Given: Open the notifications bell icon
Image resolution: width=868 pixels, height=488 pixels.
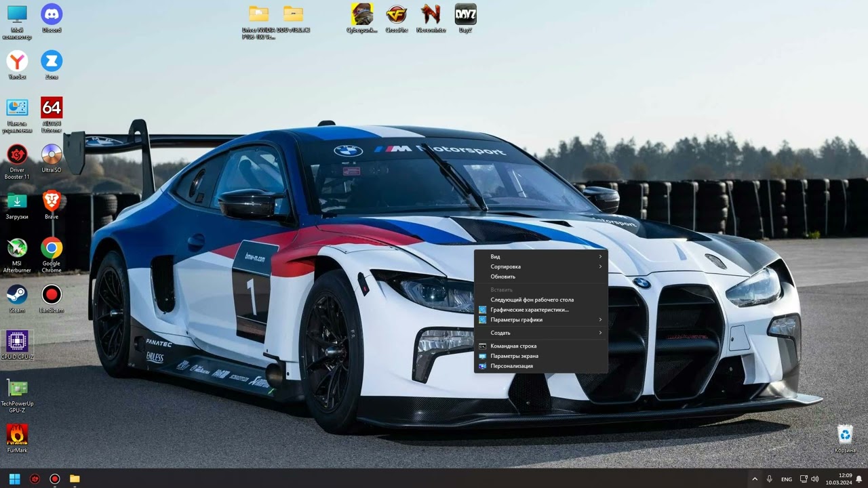Looking at the screenshot, I should [x=859, y=479].
